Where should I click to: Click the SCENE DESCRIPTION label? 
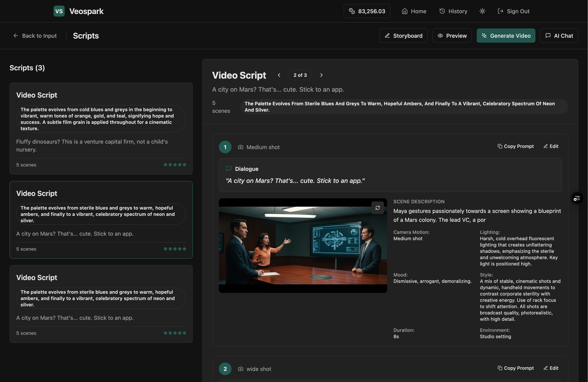coord(419,202)
